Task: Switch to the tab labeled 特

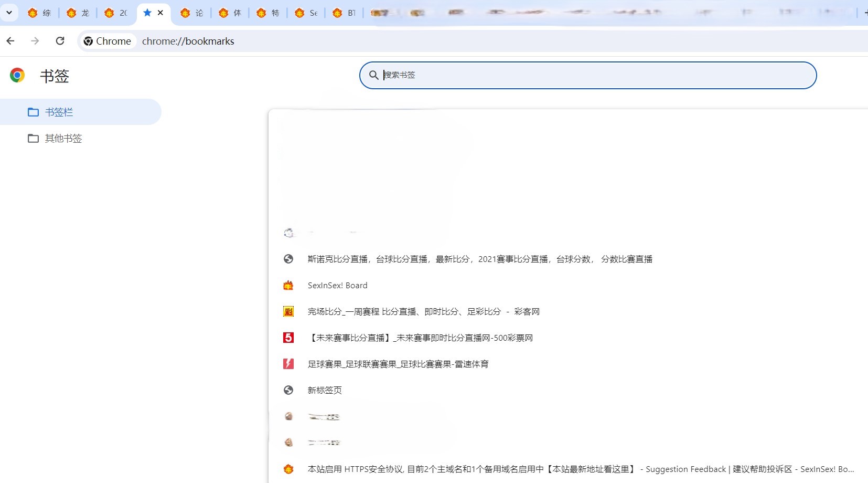Action: click(268, 13)
